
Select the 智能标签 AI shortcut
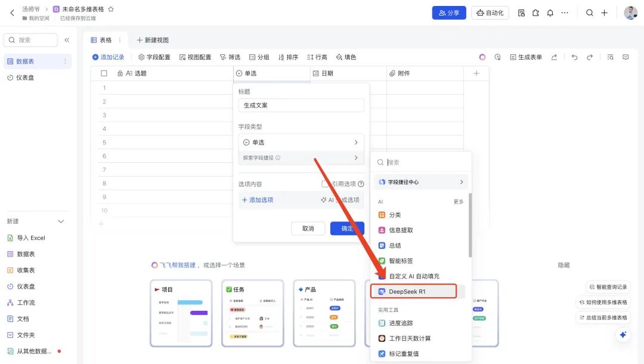click(x=421, y=261)
